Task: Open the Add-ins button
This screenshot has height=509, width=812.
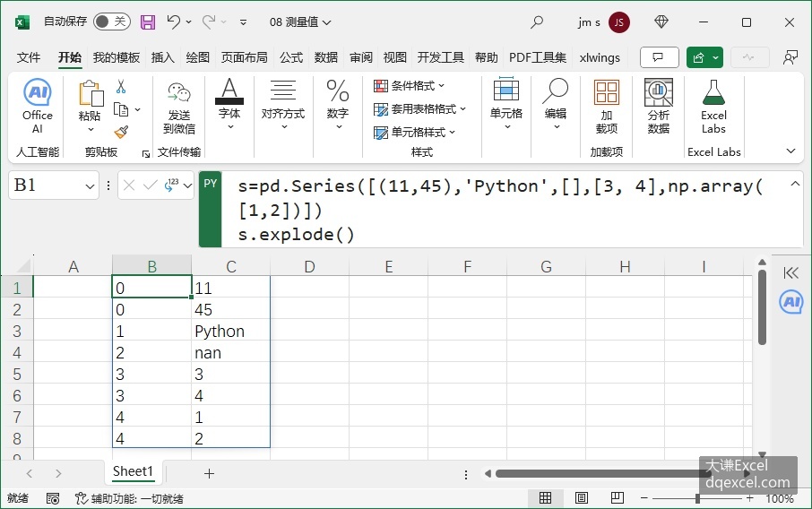Action: coord(607,107)
